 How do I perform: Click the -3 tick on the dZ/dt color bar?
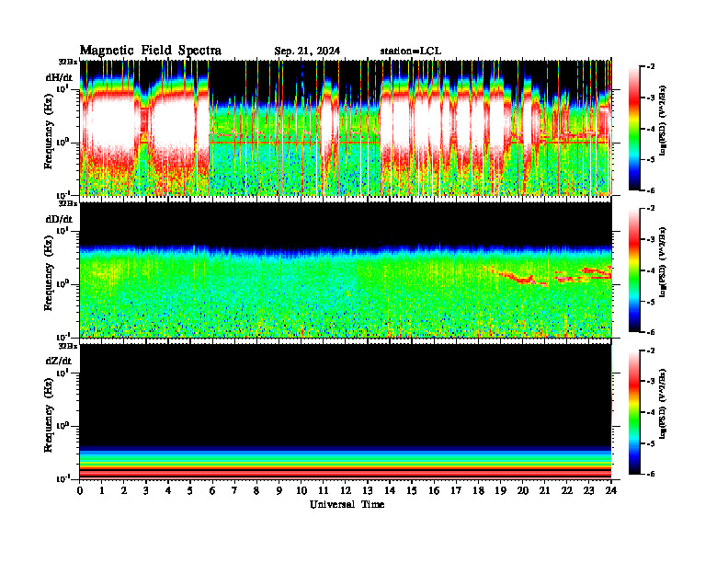point(651,382)
